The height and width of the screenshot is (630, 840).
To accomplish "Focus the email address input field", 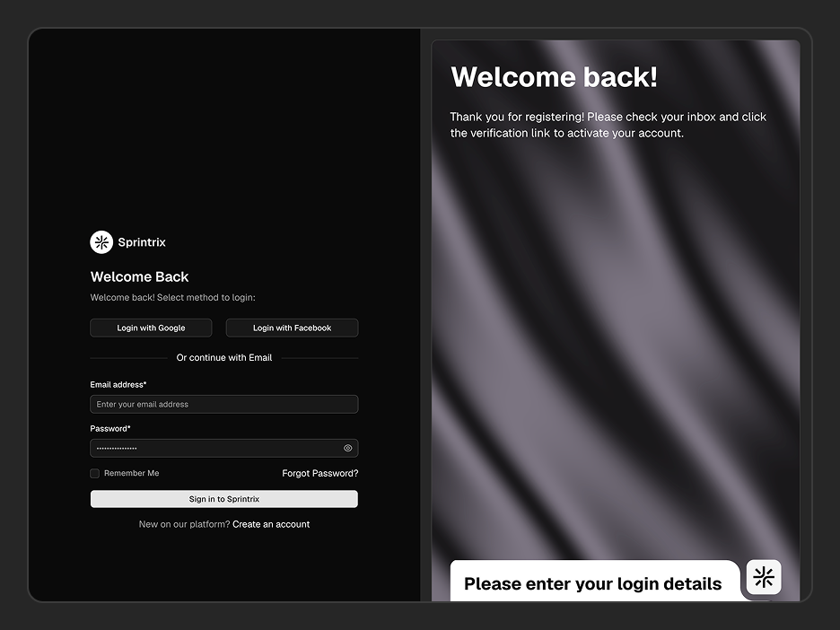I will 224,405.
